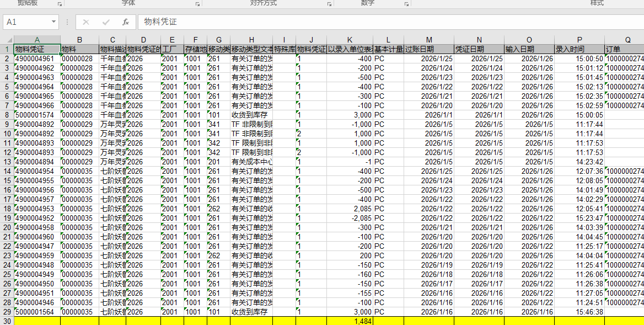
Task: Click cell containing material document 5000001574
Action: pos(36,115)
